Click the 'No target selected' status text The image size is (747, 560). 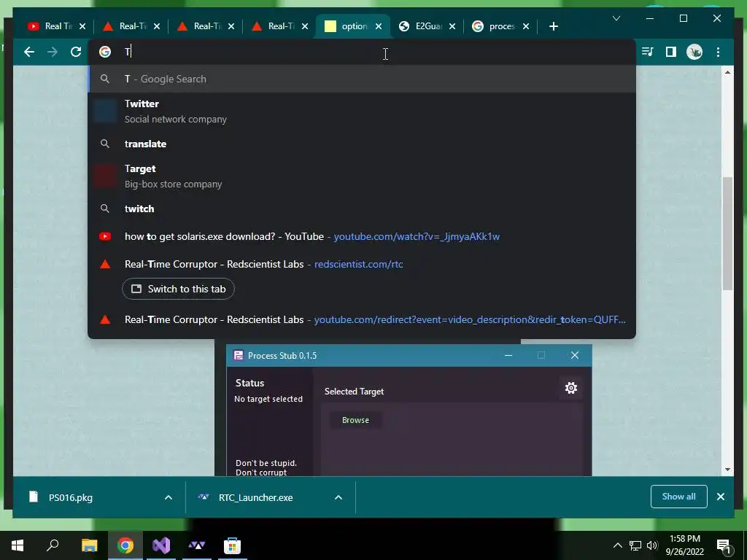268,399
